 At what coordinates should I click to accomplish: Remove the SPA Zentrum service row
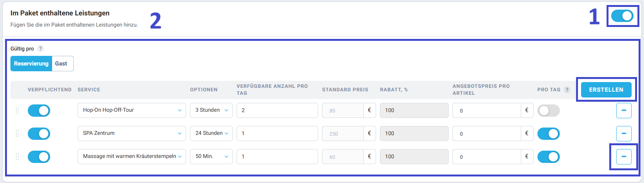624,134
